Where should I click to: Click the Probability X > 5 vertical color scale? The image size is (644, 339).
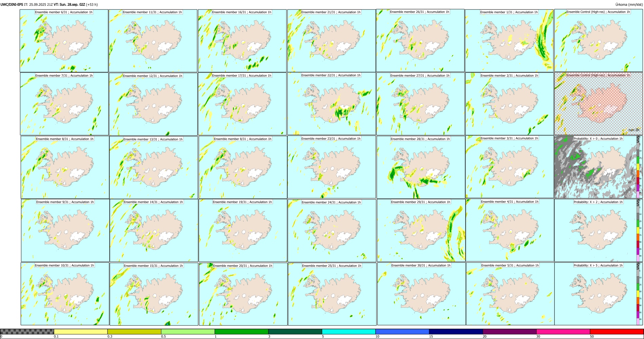[638, 294]
